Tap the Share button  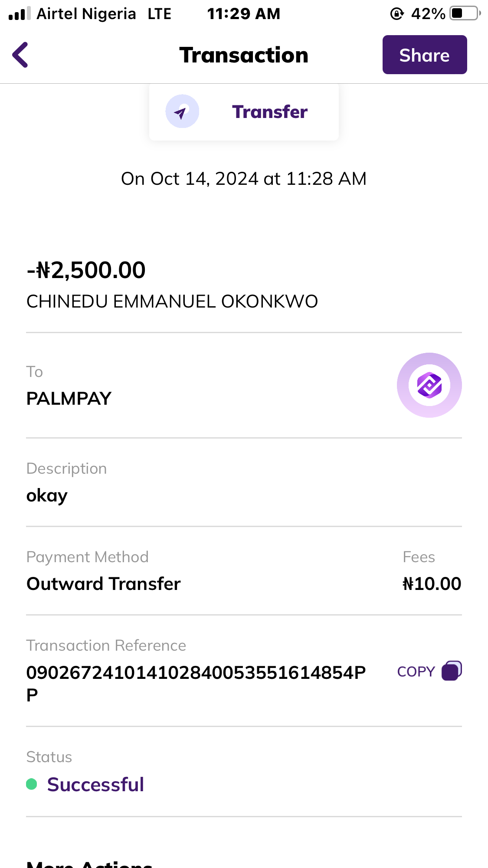point(424,55)
